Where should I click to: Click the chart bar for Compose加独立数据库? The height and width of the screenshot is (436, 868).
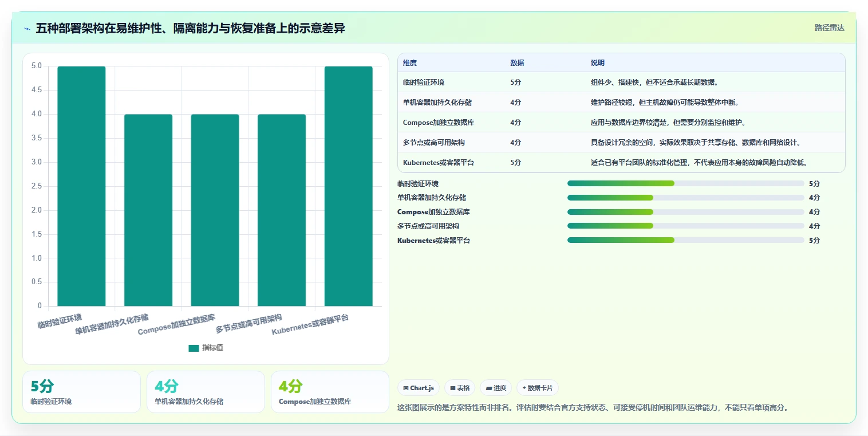point(215,210)
